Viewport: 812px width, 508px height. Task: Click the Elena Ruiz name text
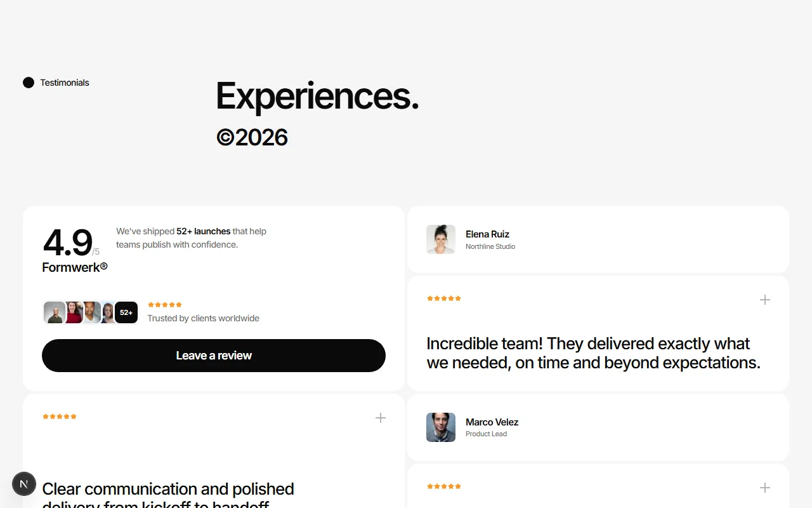click(x=487, y=234)
